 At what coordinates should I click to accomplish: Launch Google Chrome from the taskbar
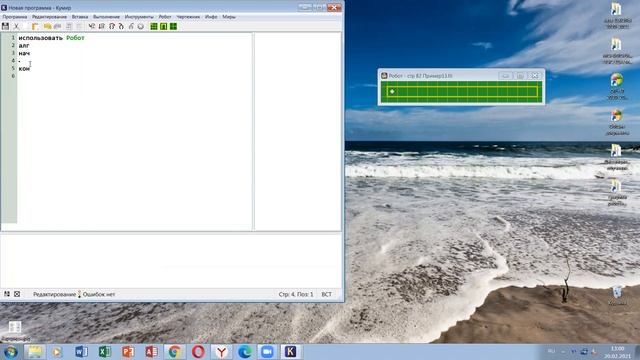(x=175, y=351)
